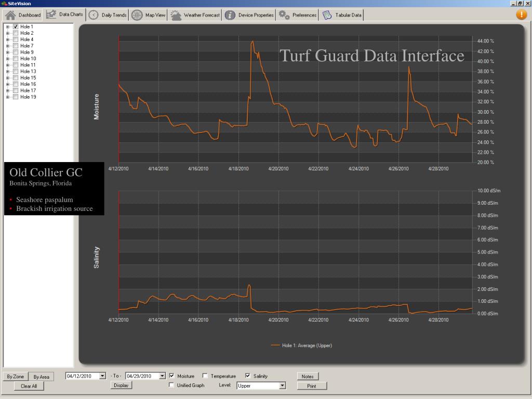This screenshot has height=399, width=532.
Task: Expand the Hole 7 tree node
Action: tap(7, 46)
